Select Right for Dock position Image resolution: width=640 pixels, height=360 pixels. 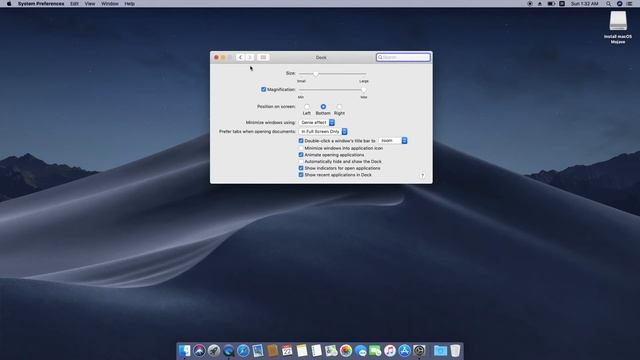pyautogui.click(x=339, y=107)
